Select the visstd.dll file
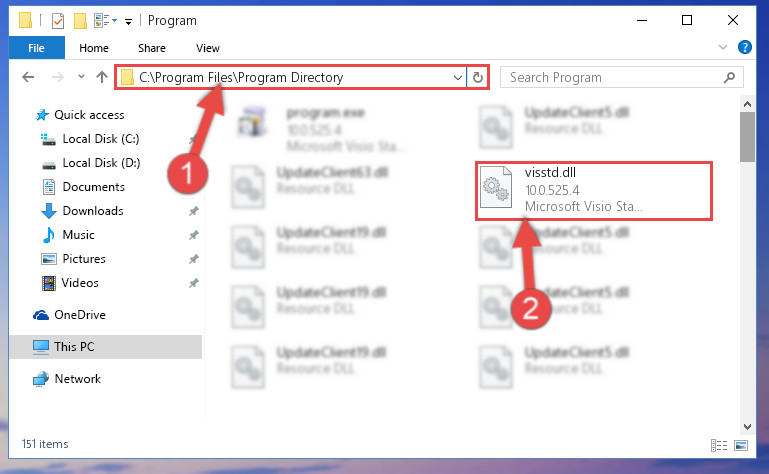 click(593, 190)
